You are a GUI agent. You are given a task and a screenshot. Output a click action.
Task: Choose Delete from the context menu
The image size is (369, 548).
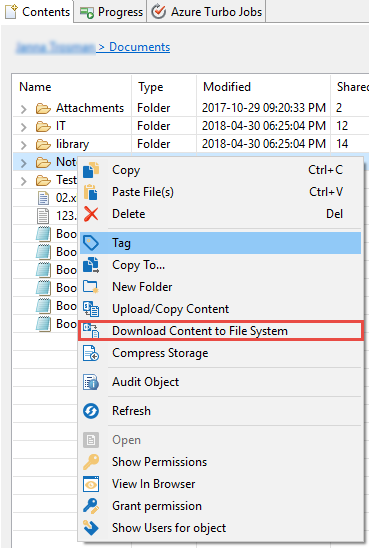point(220,214)
